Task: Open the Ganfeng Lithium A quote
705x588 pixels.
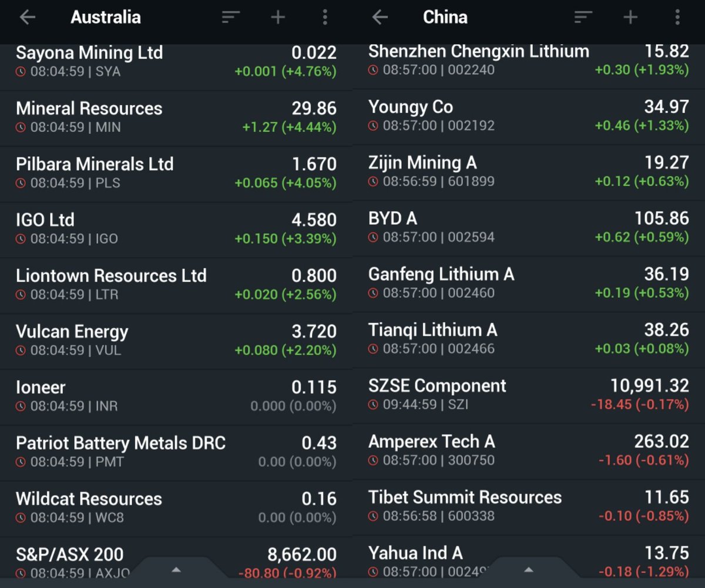Action: 529,284
